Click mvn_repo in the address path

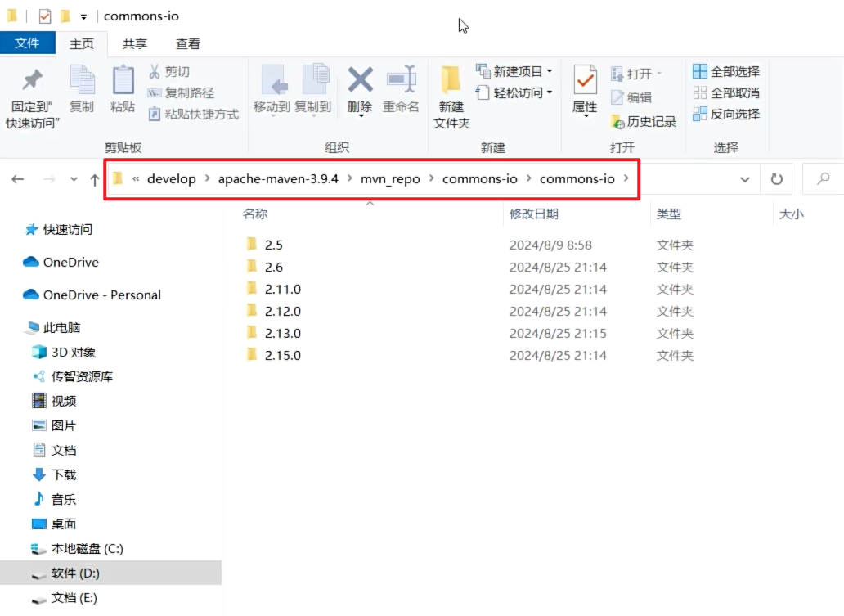point(390,179)
